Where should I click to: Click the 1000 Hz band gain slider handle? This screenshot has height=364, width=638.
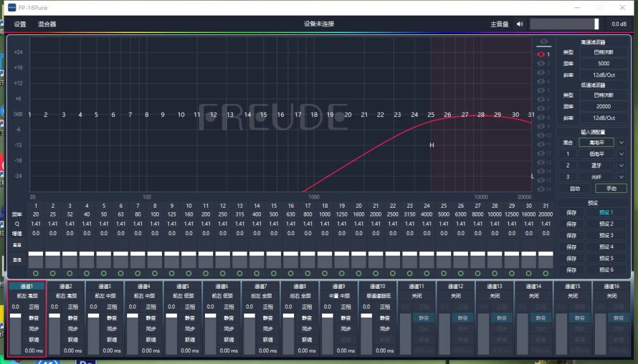pos(325,253)
